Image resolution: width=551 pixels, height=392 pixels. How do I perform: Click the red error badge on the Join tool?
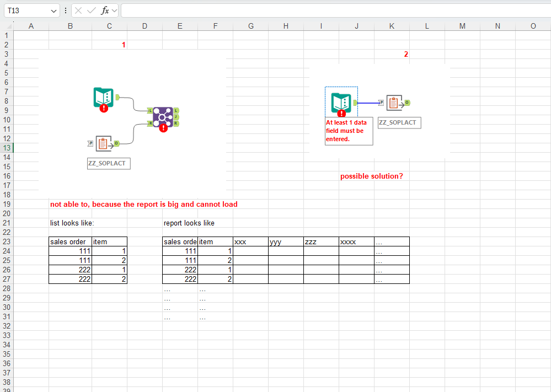click(163, 128)
